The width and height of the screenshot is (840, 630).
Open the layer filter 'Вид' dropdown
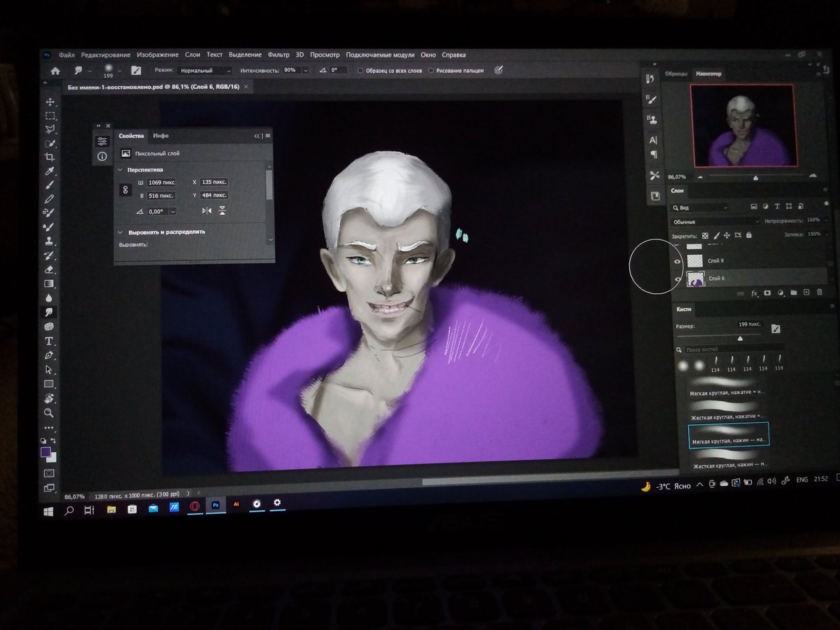pos(700,207)
